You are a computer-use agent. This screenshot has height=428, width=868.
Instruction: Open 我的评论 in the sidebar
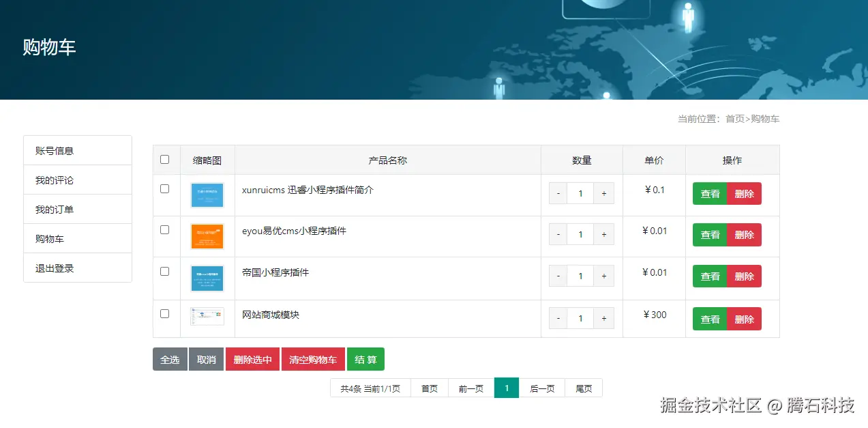[78, 180]
